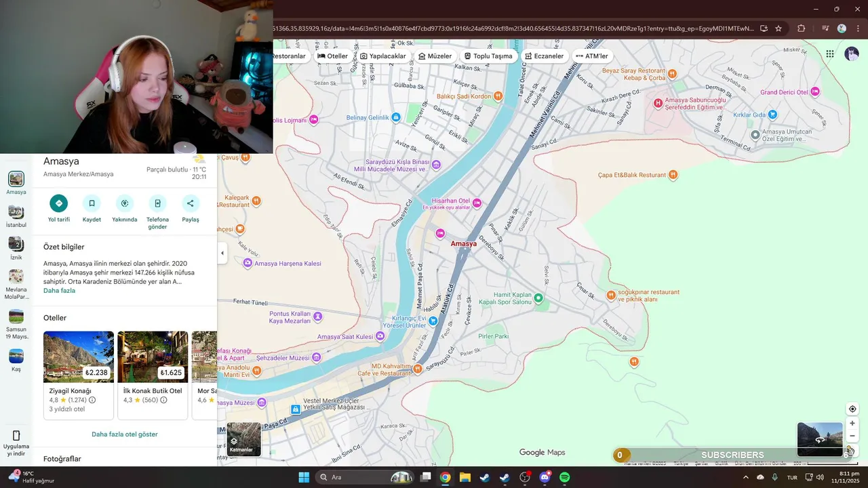This screenshot has height=488, width=868.
Task: Click the Amasya city label on map
Action: 464,244
